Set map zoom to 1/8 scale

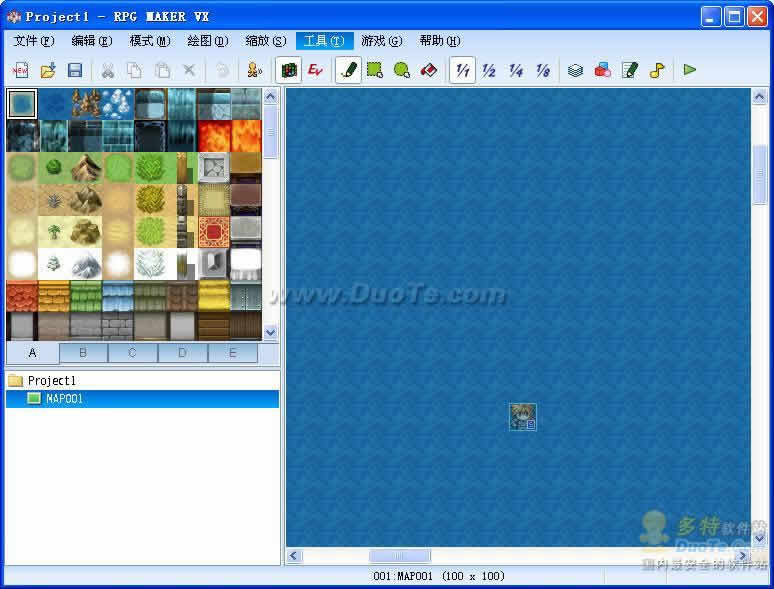tap(543, 70)
